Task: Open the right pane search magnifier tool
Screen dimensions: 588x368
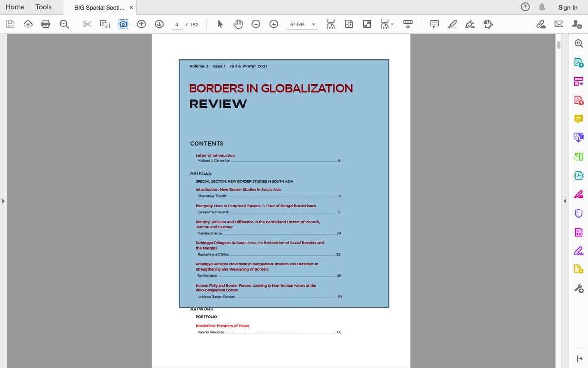Action: click(x=579, y=43)
